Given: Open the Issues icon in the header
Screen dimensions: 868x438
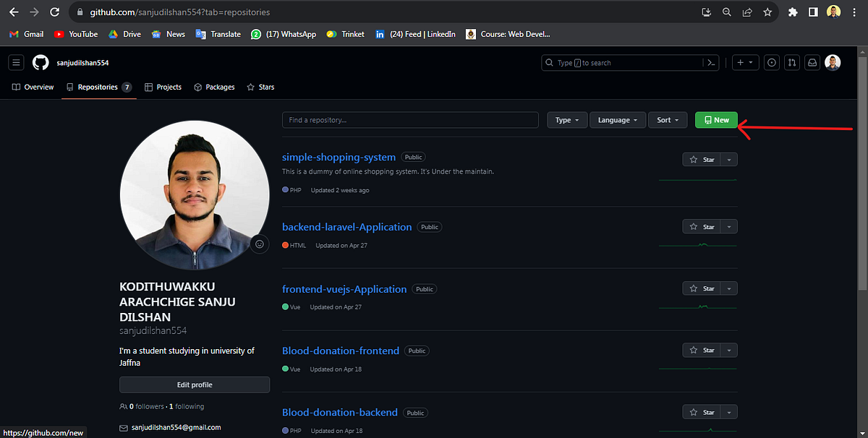Looking at the screenshot, I should tap(771, 62).
